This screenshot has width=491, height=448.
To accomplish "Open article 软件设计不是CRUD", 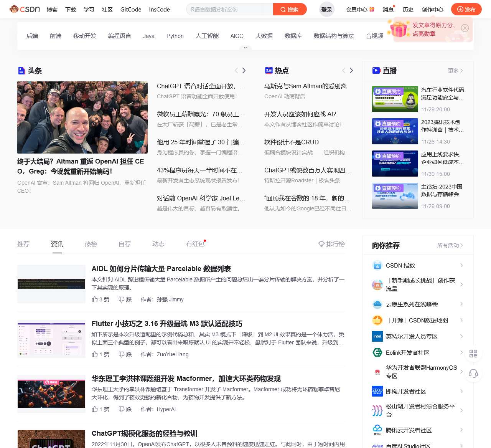I will pos(292,142).
